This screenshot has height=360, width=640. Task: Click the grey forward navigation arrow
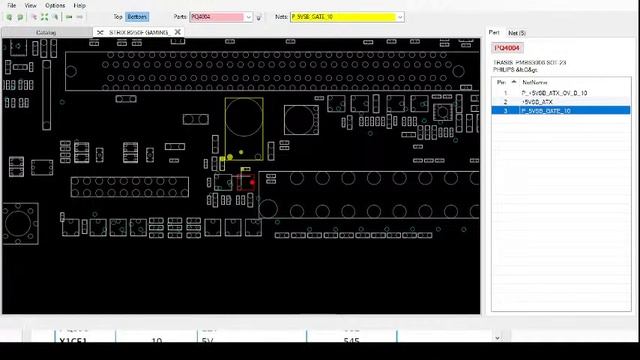80,17
